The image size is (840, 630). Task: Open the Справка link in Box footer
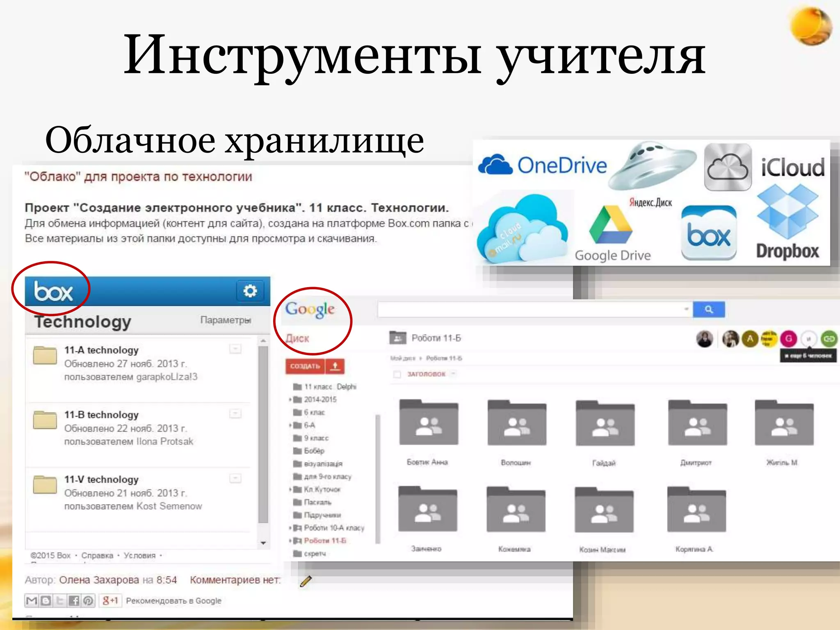tap(97, 555)
